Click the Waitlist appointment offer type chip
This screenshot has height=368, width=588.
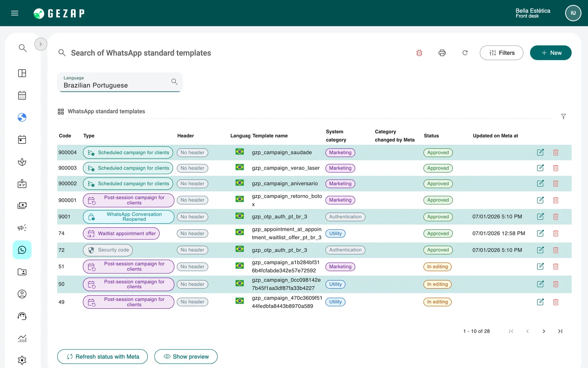click(x=121, y=233)
